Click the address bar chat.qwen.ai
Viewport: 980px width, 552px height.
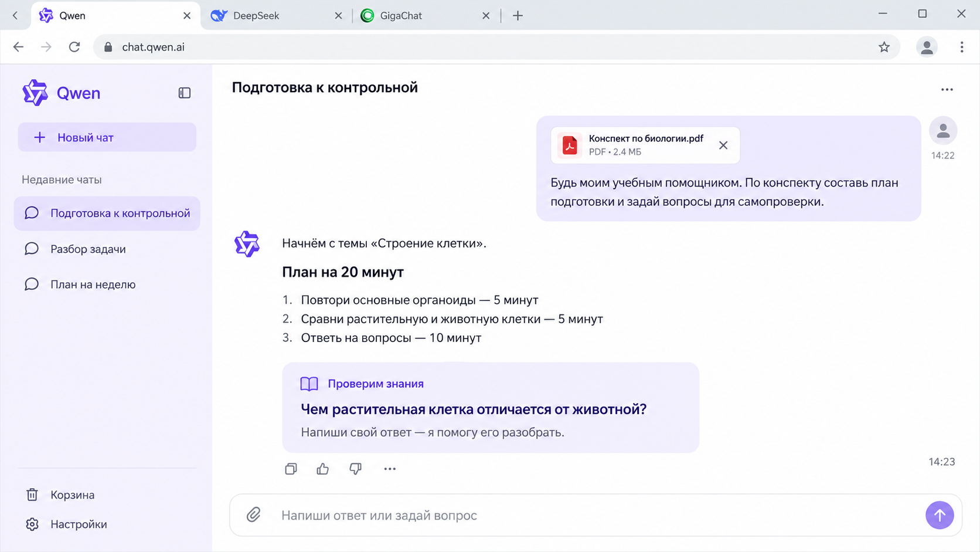point(496,47)
